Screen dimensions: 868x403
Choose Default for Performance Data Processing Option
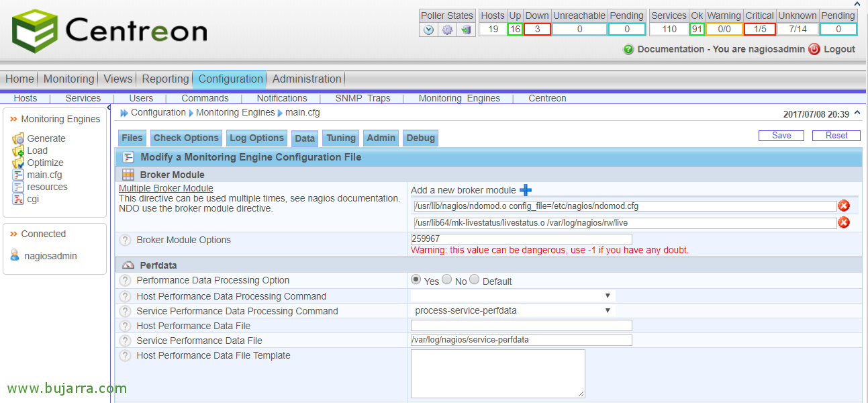(475, 279)
